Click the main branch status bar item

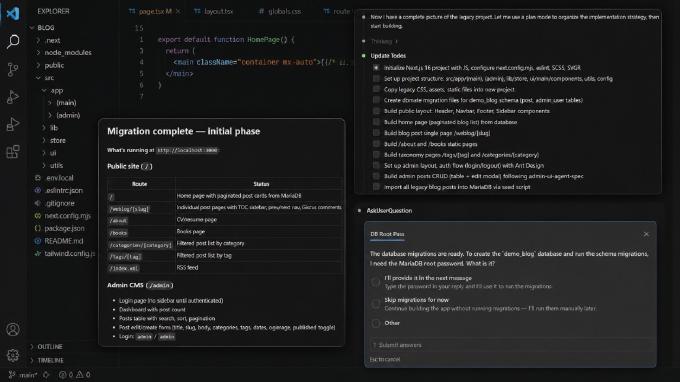(23, 375)
